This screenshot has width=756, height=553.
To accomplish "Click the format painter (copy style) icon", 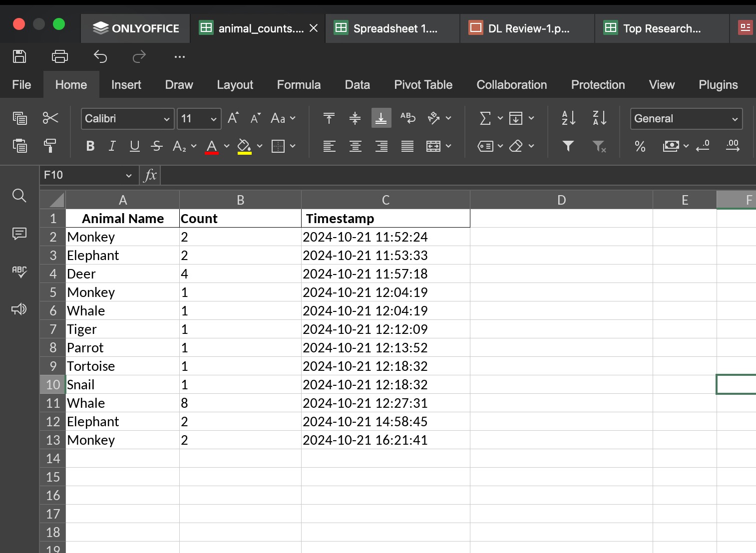I will tap(50, 146).
